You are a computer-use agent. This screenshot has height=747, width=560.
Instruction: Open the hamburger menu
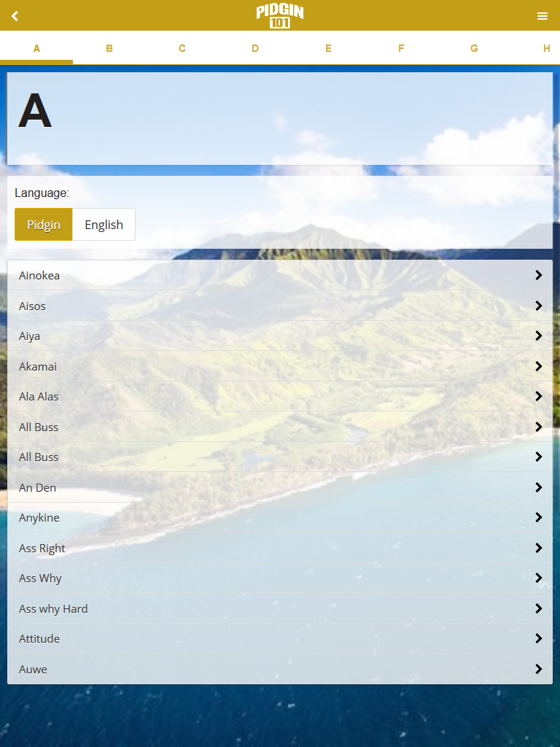[x=542, y=16]
